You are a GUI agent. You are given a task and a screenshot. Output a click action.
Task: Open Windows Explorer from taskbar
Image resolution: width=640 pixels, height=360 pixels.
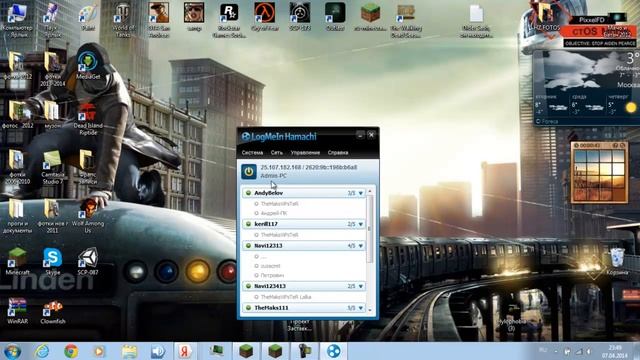[129, 351]
